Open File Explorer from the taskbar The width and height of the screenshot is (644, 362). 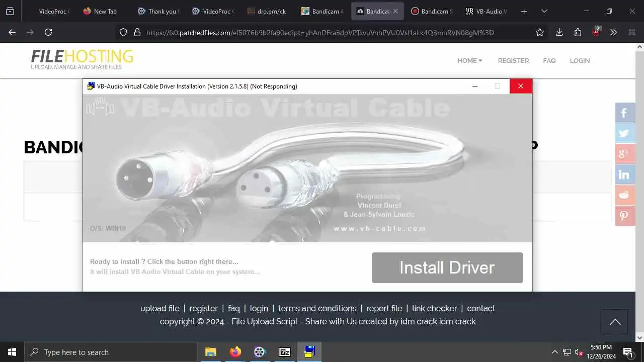(210, 352)
